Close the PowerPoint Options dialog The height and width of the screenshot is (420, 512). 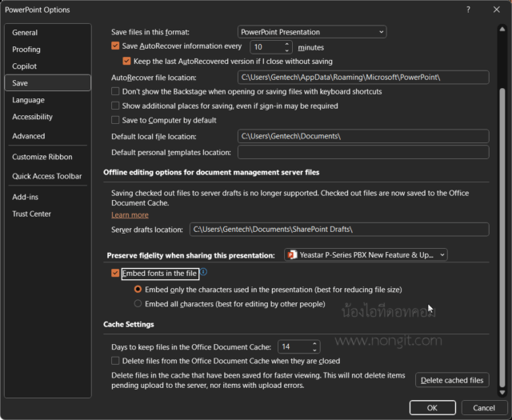point(496,10)
